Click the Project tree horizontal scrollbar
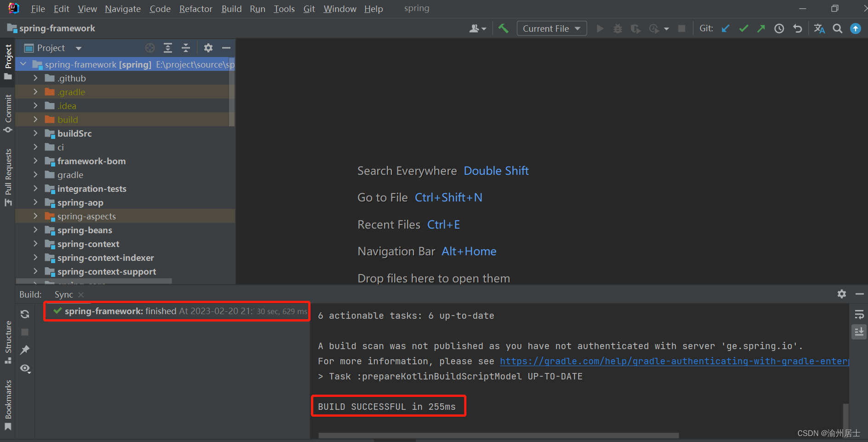The width and height of the screenshot is (868, 442). tap(94, 281)
